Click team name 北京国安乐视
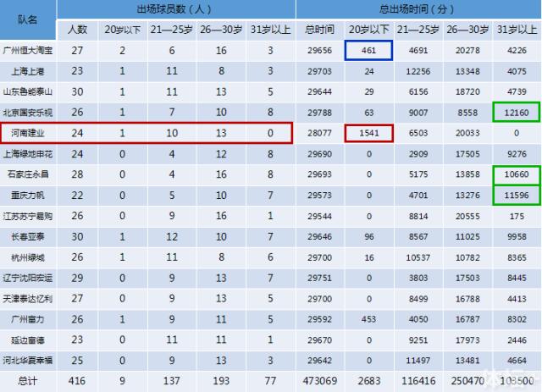 tap(28, 113)
